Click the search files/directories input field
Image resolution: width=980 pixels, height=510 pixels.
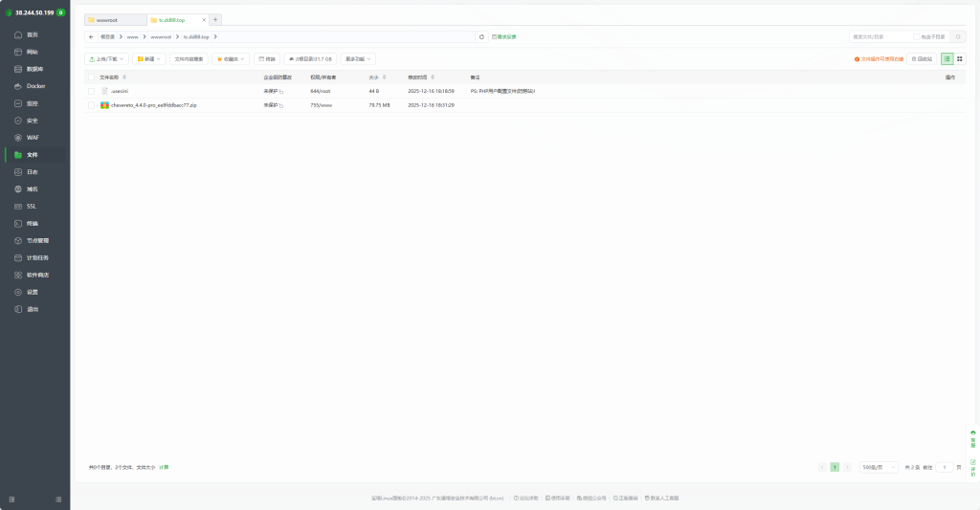(880, 37)
